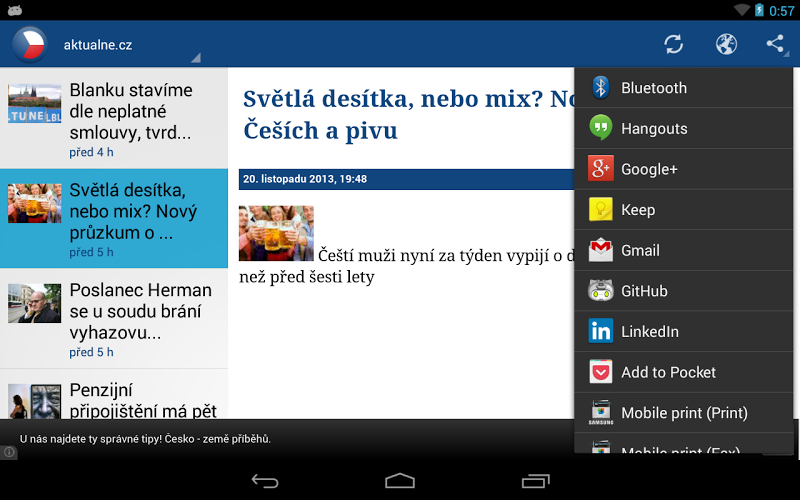The width and height of the screenshot is (800, 500).
Task: Tap the Poslanec Herman photo thumbnail
Action: point(34,303)
